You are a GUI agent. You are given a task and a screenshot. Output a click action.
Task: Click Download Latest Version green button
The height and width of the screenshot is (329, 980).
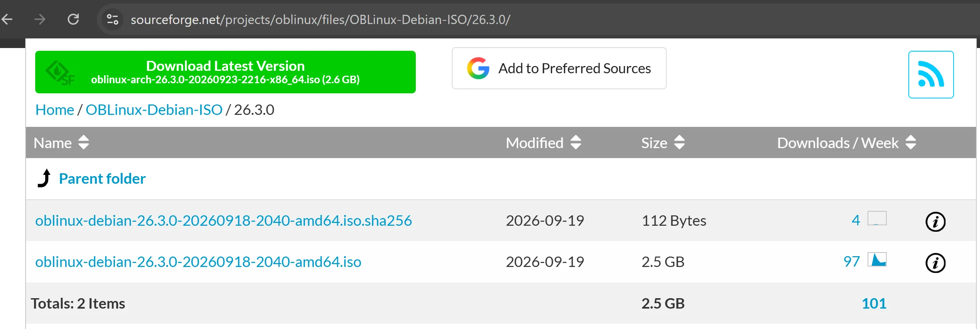[225, 72]
